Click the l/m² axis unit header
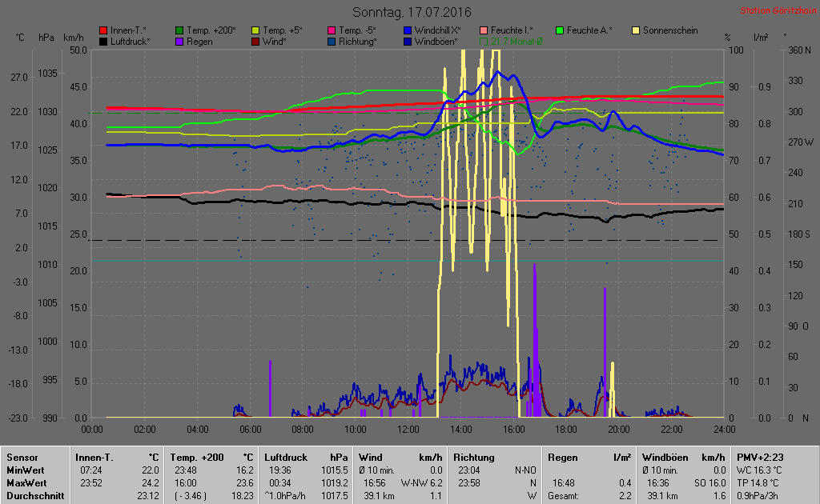Viewport: 820px width, 504px height. coord(761,38)
